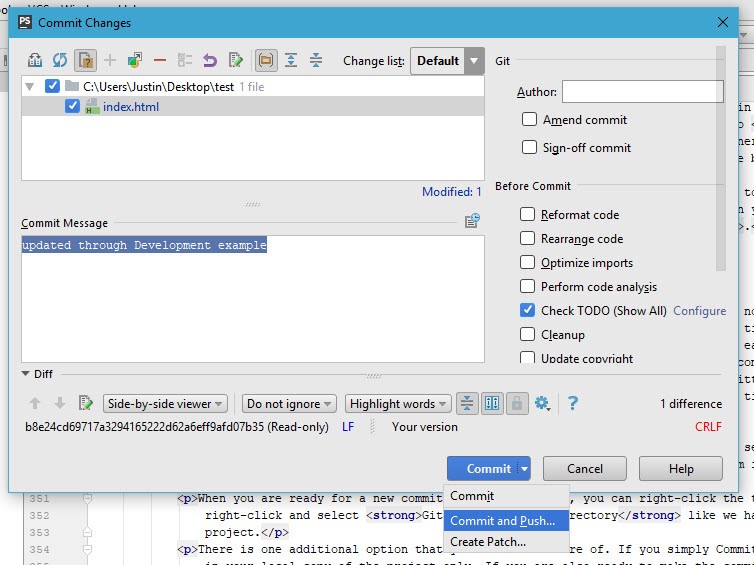Open the Side-by-side viewer dropdown
This screenshot has height=565, width=754.
pos(166,404)
